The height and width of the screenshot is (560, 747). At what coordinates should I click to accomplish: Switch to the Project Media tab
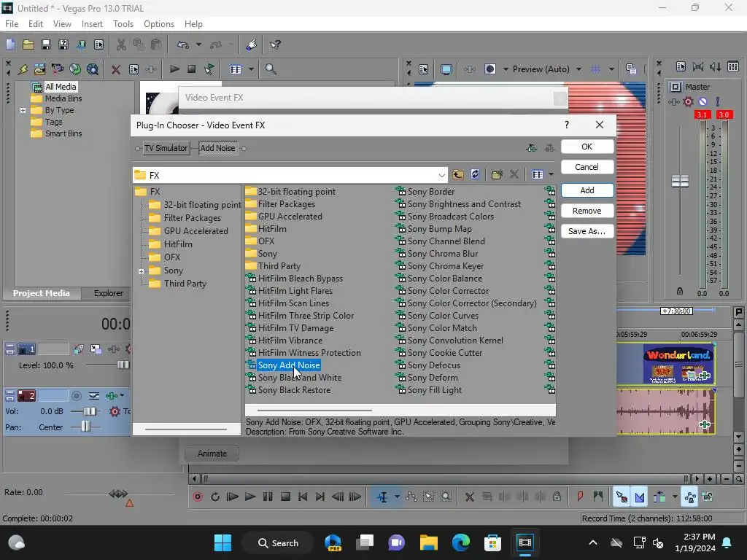[42, 293]
